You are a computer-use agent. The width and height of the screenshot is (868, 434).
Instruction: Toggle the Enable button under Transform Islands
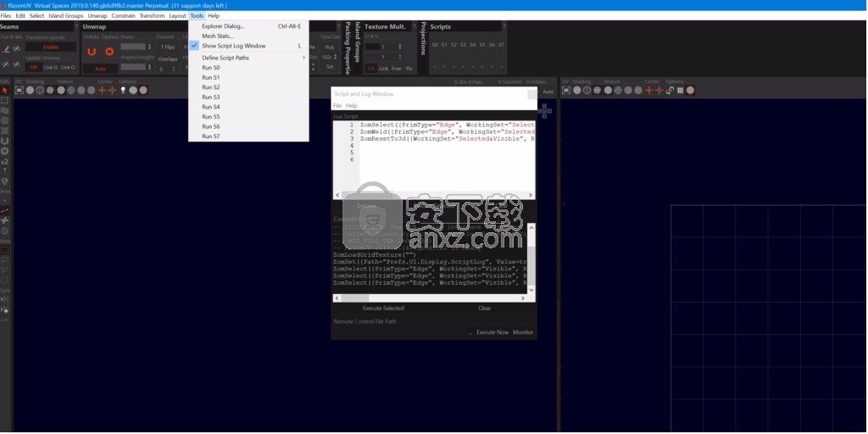(51, 47)
